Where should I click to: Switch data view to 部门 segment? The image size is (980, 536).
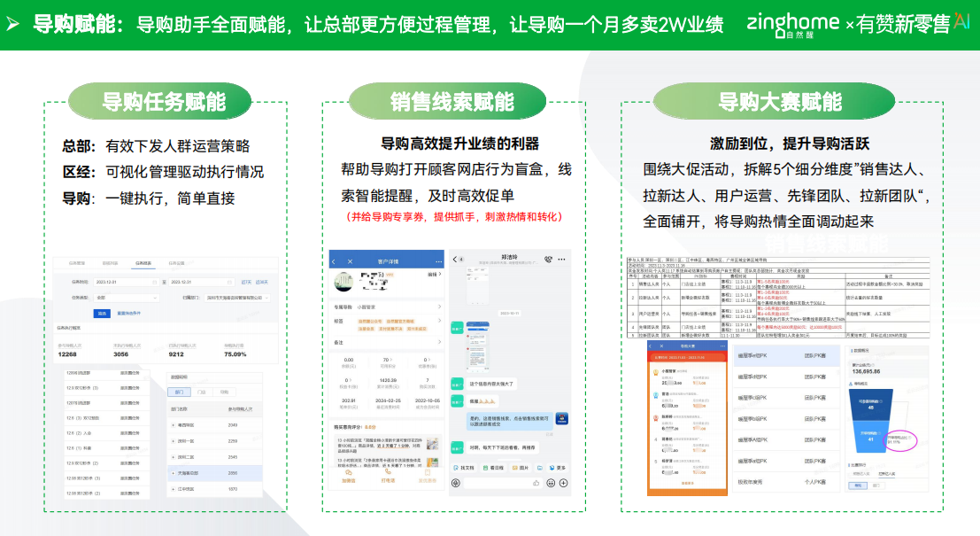[x=179, y=392]
